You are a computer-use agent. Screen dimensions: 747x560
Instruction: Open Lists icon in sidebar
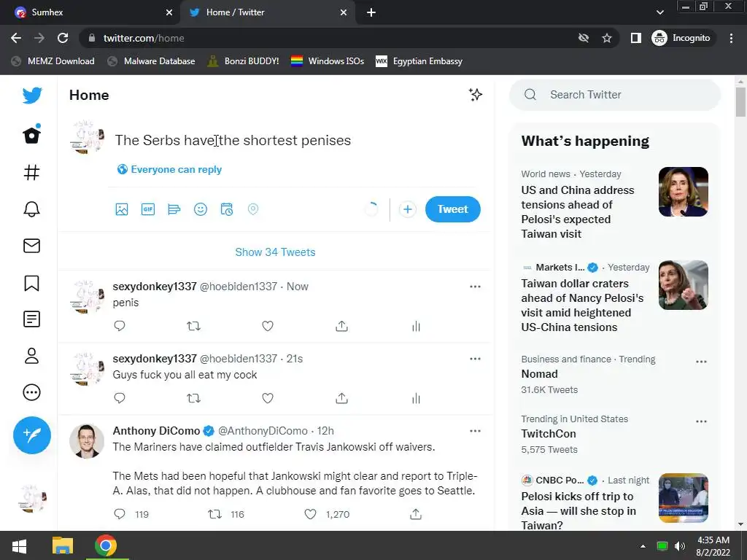[x=32, y=319]
